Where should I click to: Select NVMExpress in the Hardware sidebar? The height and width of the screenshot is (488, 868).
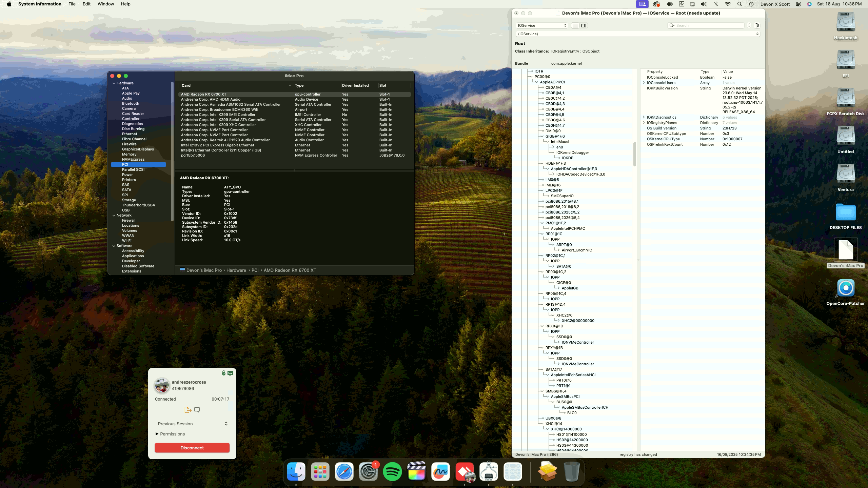click(133, 159)
